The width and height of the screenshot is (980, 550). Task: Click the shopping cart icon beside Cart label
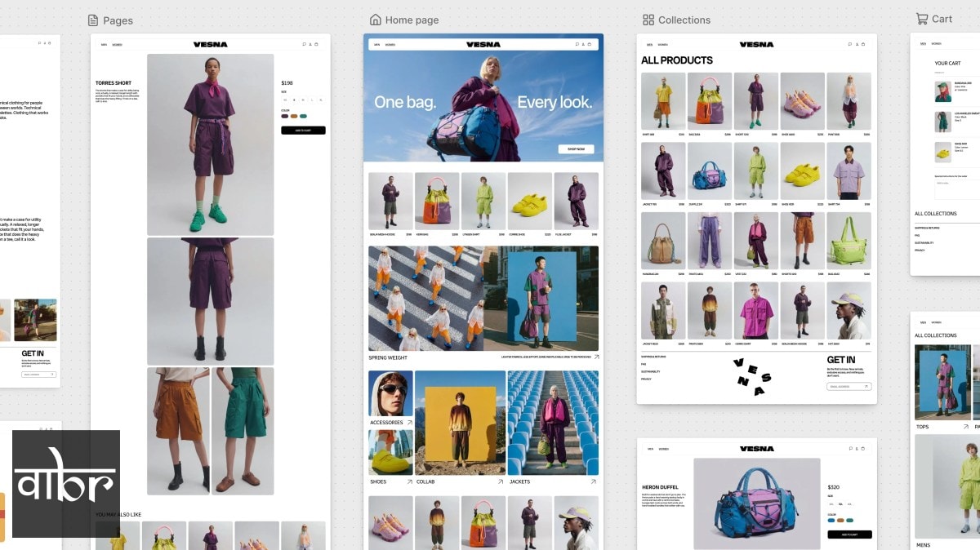coord(922,19)
